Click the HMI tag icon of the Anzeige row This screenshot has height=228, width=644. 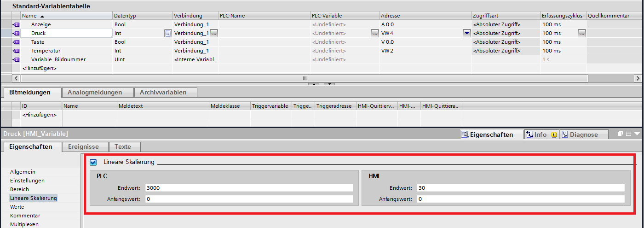16,24
